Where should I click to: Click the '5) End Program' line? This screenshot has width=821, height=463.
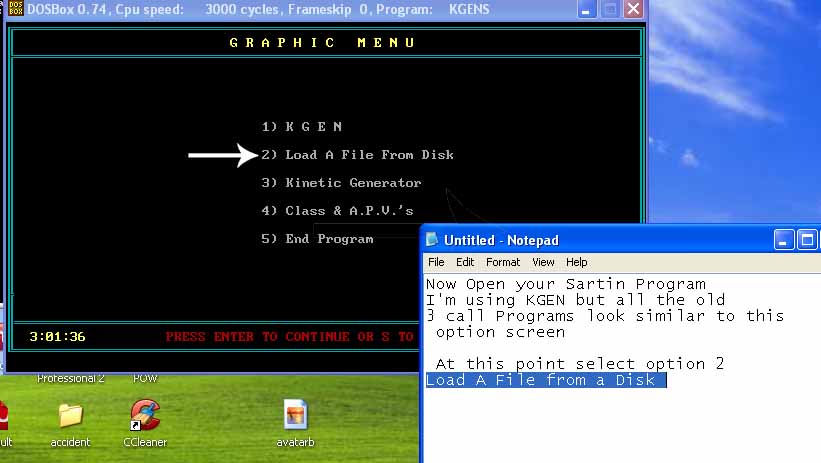pos(317,239)
